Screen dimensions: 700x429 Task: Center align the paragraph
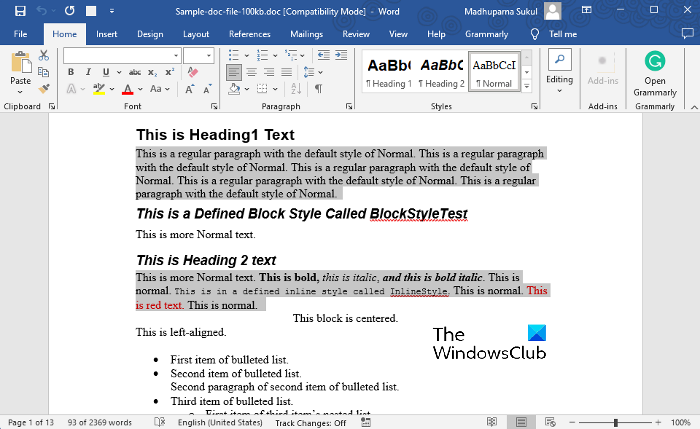[251, 72]
